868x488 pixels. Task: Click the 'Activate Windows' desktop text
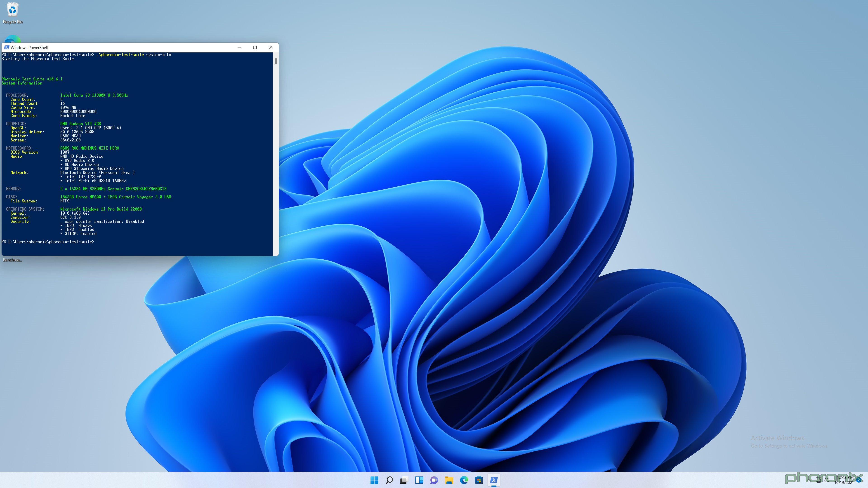click(x=777, y=438)
